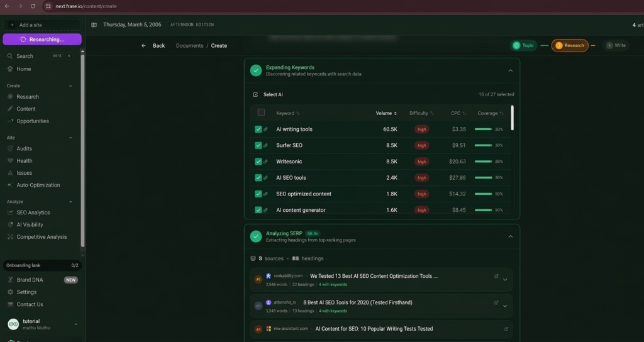Expand the athershig source headings
644x342 pixels.
pos(505,306)
